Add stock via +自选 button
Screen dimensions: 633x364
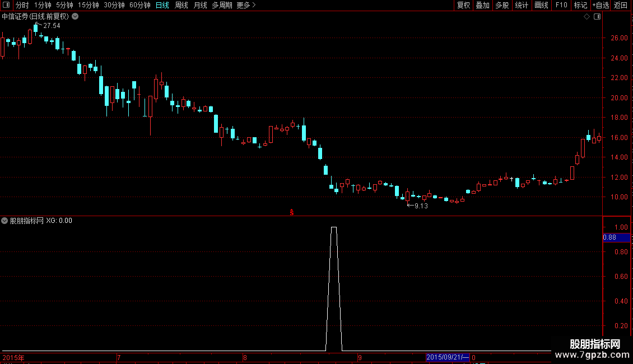(x=601, y=5)
